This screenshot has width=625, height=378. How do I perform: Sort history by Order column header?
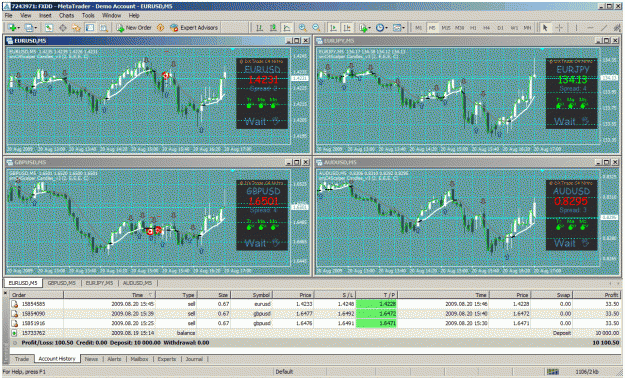(x=36, y=295)
